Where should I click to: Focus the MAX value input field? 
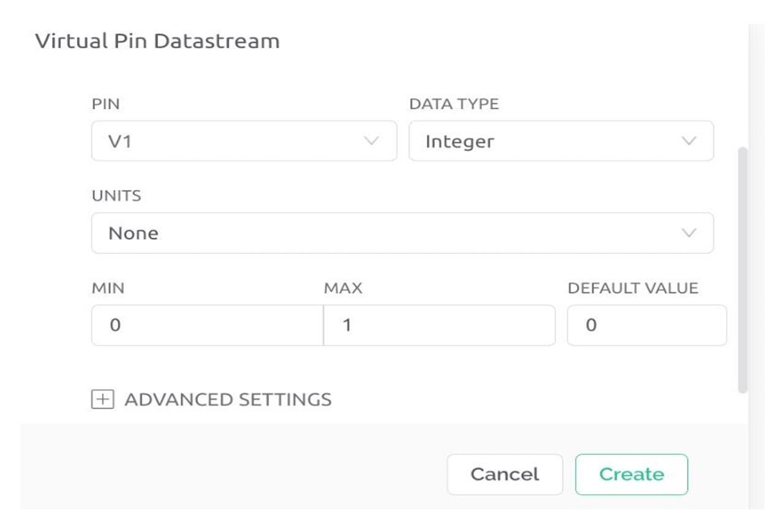(x=439, y=325)
